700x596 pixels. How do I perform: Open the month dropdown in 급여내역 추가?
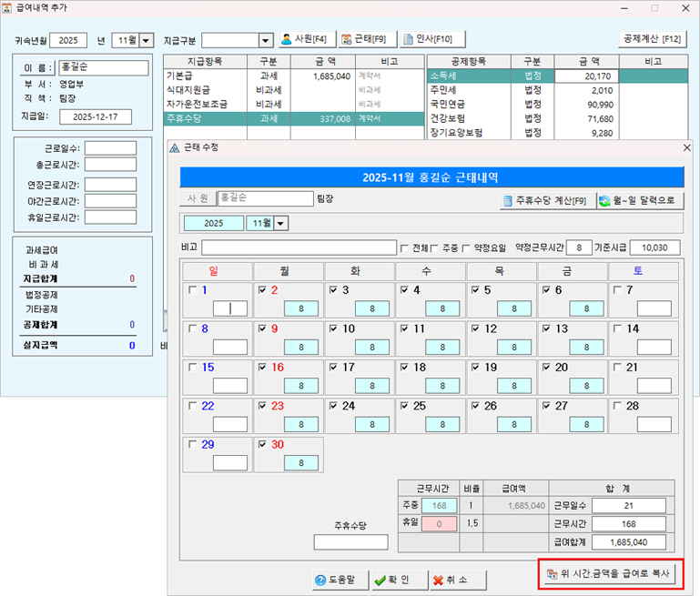click(146, 41)
